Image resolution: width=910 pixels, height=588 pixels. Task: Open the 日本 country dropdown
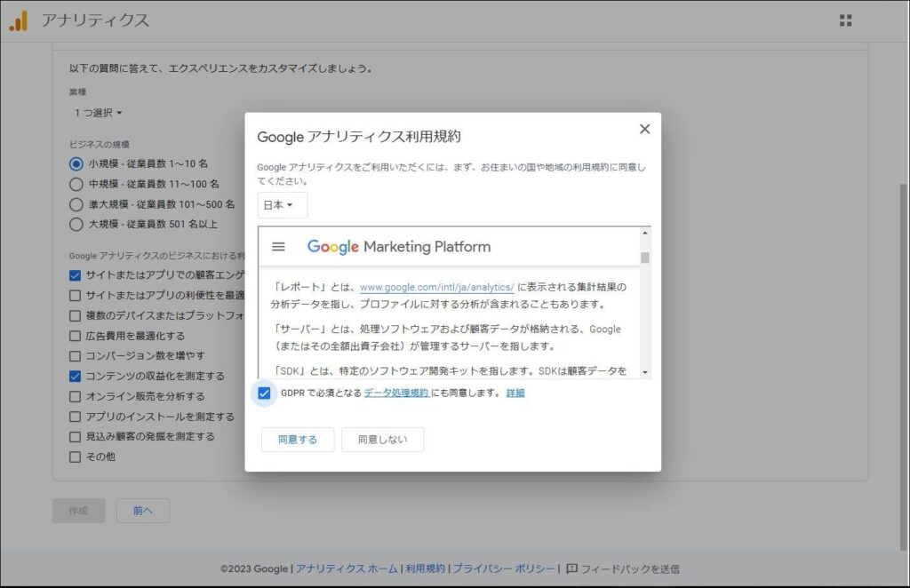(x=282, y=205)
